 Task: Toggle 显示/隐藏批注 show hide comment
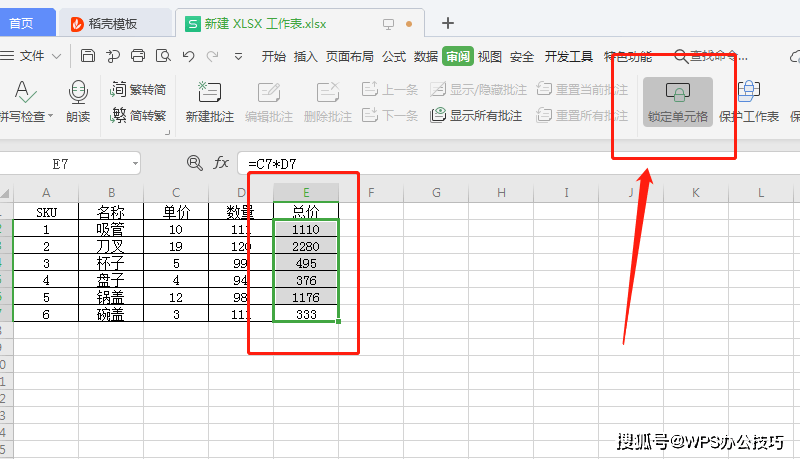[478, 90]
